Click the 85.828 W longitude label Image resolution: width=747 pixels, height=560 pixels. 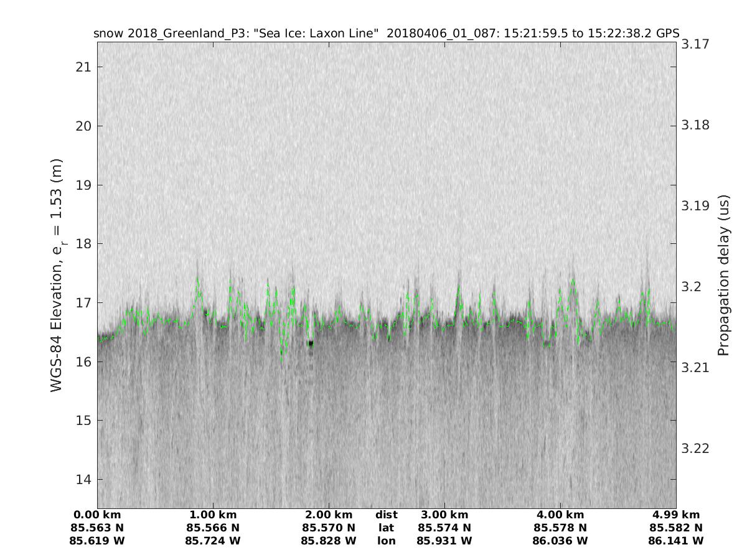coord(329,541)
